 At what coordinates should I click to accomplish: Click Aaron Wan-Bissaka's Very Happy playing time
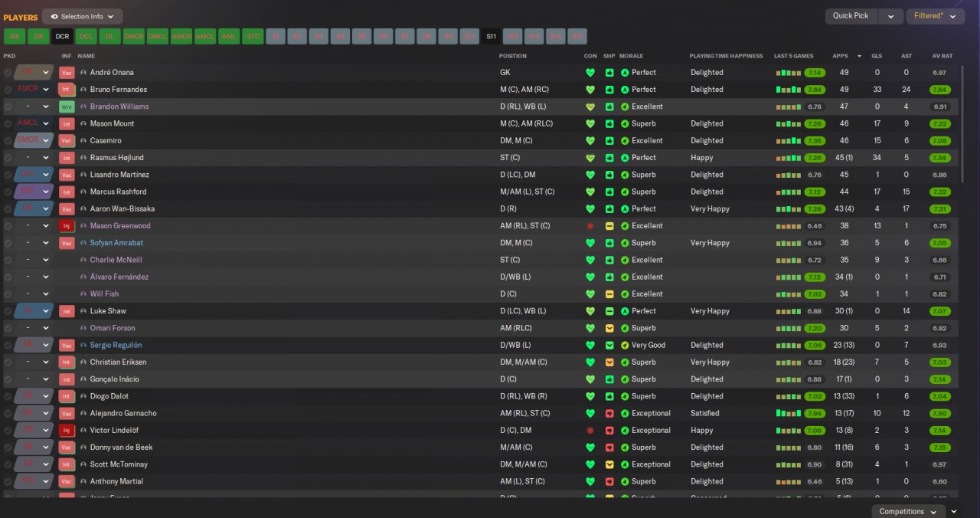click(x=710, y=209)
